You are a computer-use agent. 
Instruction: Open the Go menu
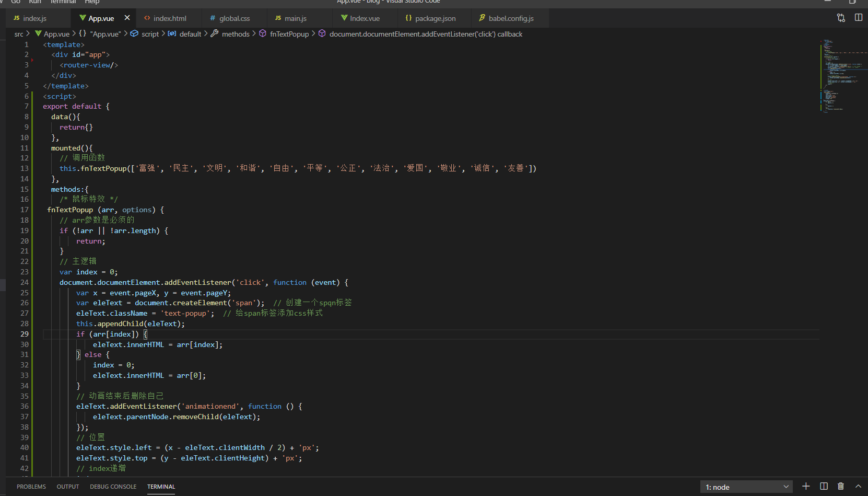tap(16, 2)
